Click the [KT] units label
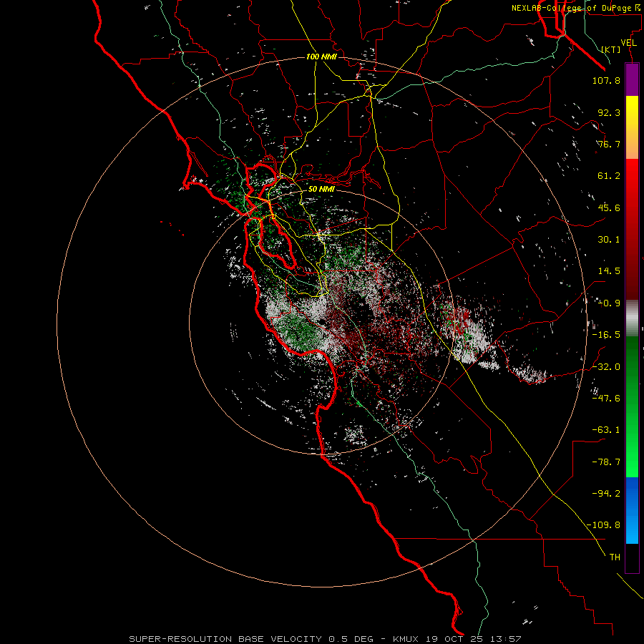The image size is (644, 644). point(611,49)
